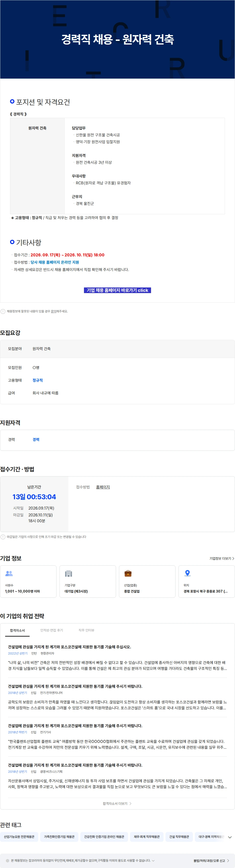Open the 2018년 하반기 전기기사 essay

(x=117, y=736)
